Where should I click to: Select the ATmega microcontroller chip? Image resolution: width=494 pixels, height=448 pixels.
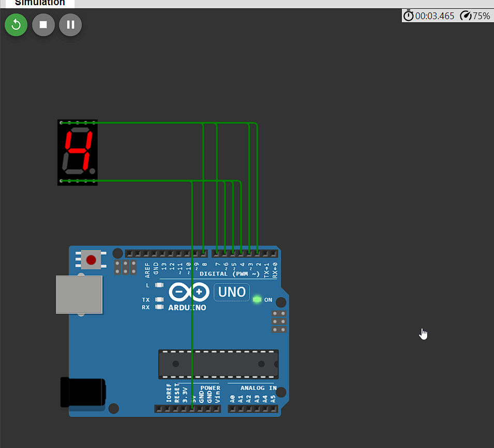[218, 364]
